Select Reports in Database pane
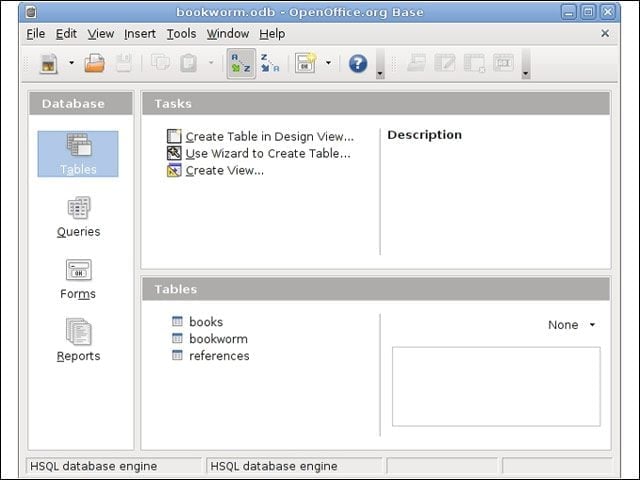The height and width of the screenshot is (480, 640). [78, 340]
